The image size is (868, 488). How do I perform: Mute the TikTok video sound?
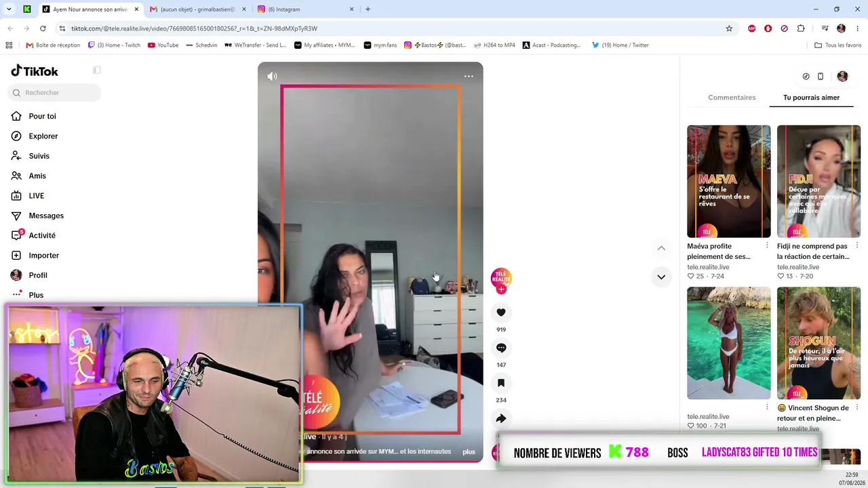tap(273, 77)
